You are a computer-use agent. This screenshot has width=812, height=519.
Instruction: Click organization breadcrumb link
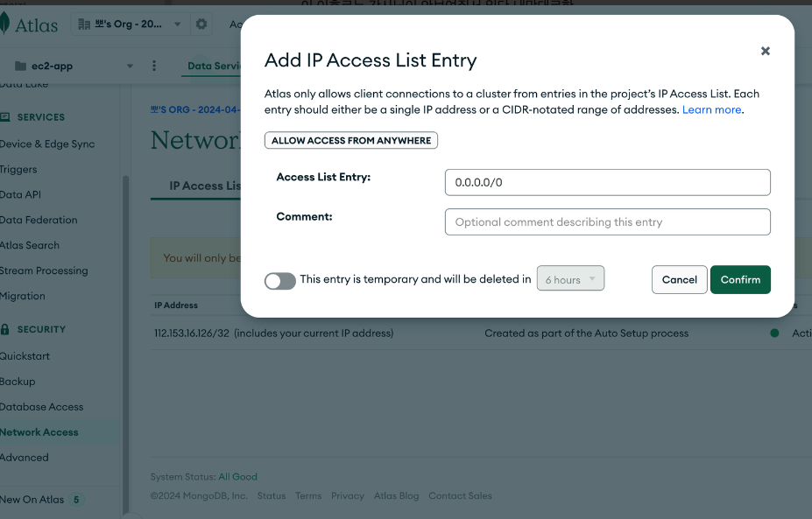(194, 109)
